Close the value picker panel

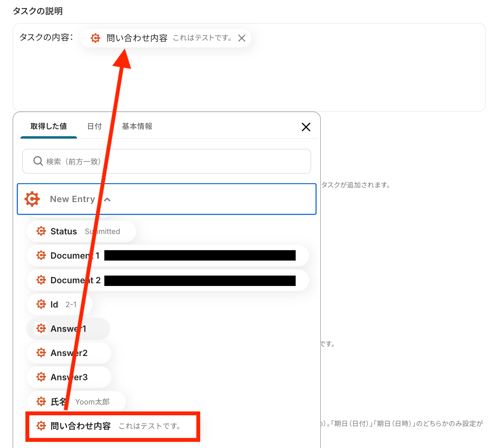(x=306, y=127)
